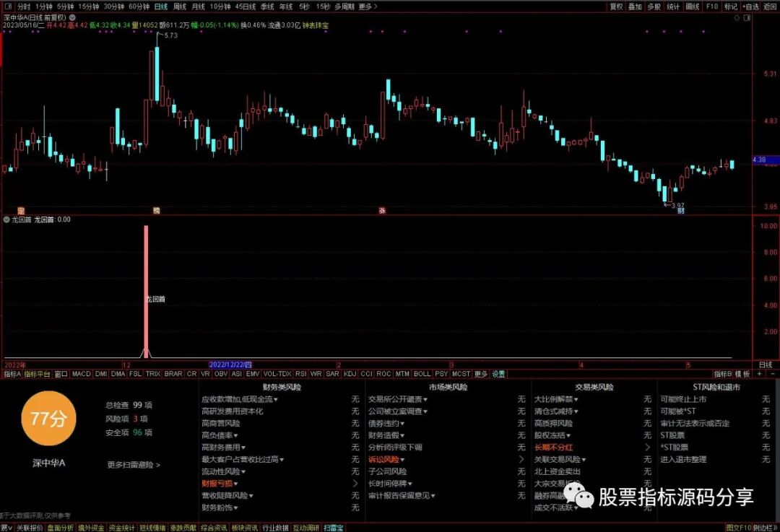Open the 资金统计 tab
Screen dimensions: 780x532
click(122, 528)
